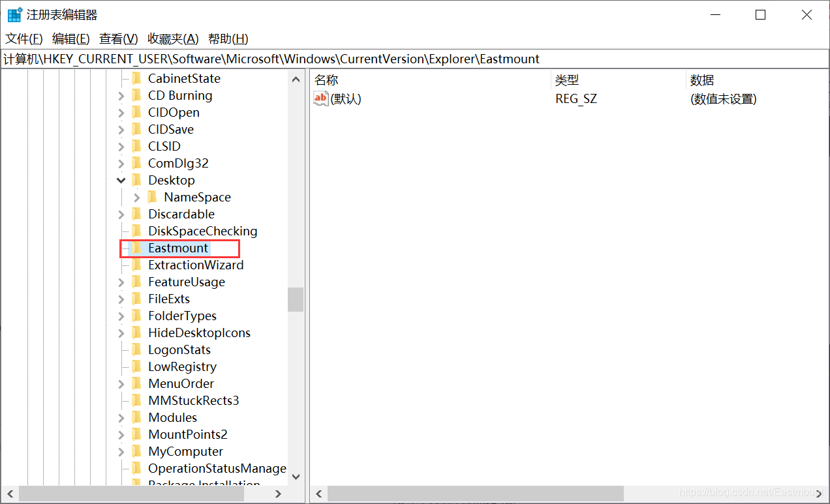The image size is (830, 504).
Task: Click the ComDlg32 folder icon
Action: (x=136, y=163)
